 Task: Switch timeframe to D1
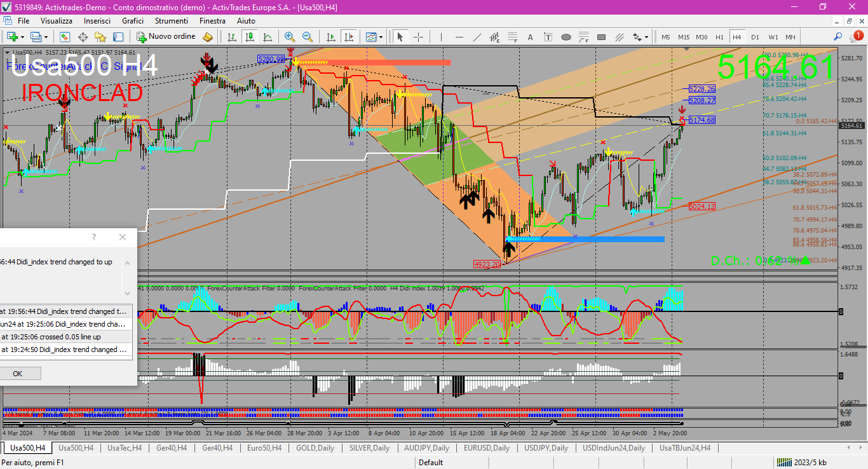[755, 37]
